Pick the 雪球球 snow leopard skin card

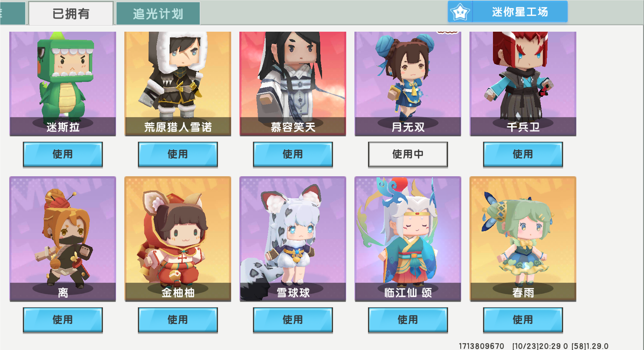[x=293, y=239]
